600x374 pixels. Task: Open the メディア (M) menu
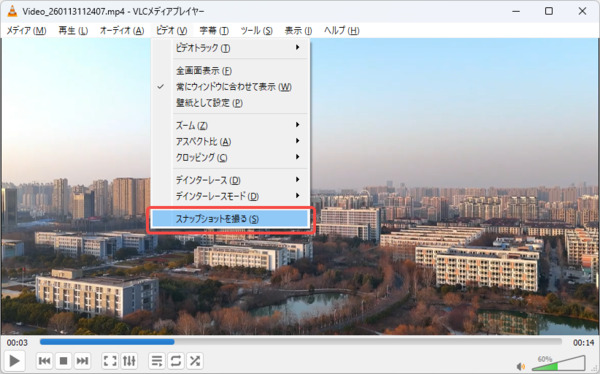pos(26,31)
